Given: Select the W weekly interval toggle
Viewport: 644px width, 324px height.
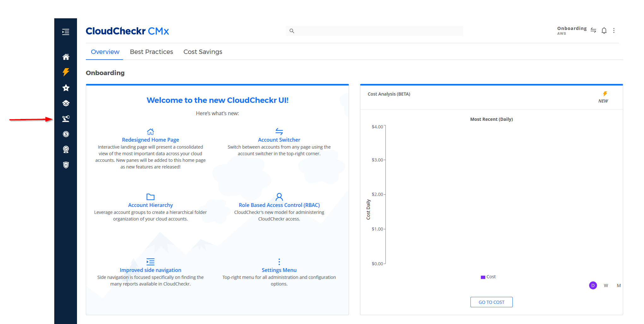Looking at the screenshot, I should 606,286.
